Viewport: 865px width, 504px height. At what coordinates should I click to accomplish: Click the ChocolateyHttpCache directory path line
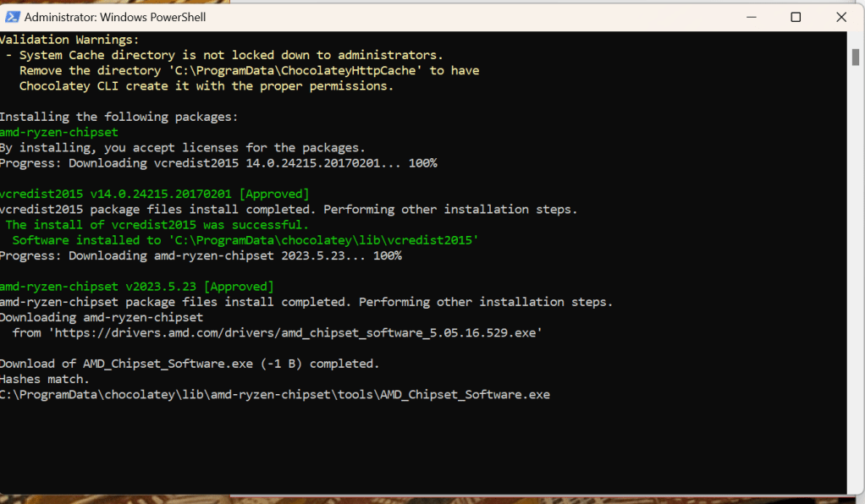tap(250, 70)
